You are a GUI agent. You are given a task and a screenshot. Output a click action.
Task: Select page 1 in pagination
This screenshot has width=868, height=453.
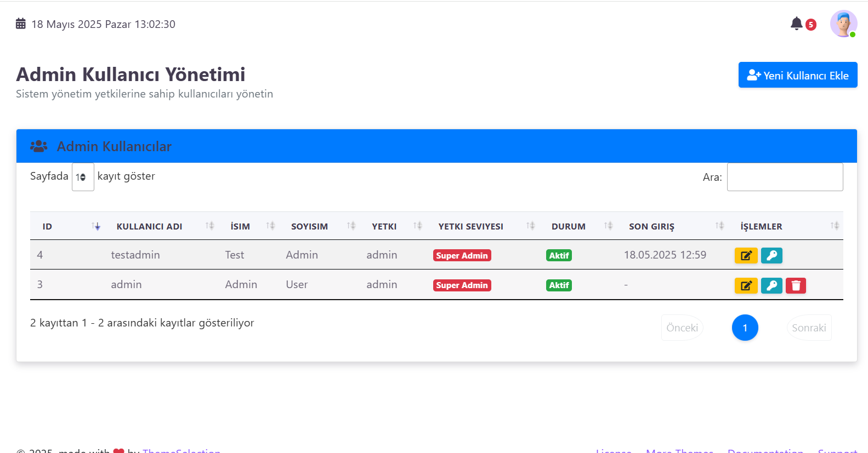pos(745,328)
